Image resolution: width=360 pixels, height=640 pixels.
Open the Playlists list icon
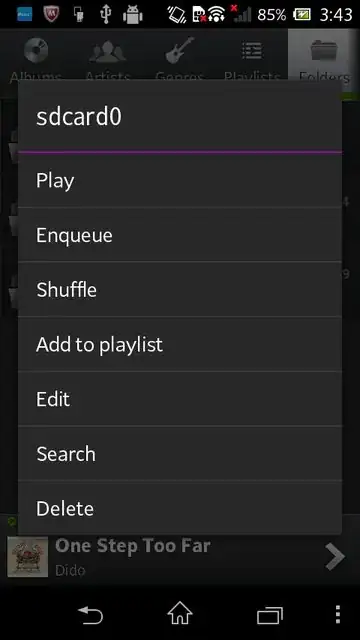pyautogui.click(x=252, y=51)
